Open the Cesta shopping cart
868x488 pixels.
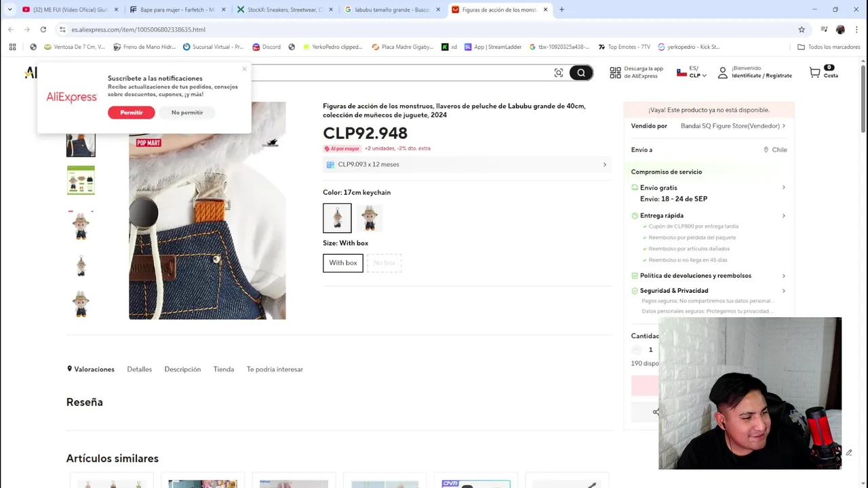click(x=823, y=72)
